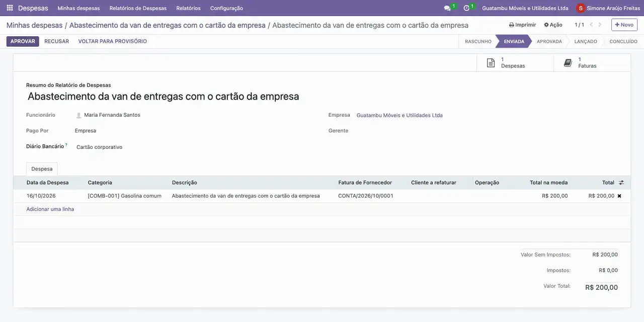Click the Despesas app title
The width and height of the screenshot is (644, 322).
coord(33,8)
